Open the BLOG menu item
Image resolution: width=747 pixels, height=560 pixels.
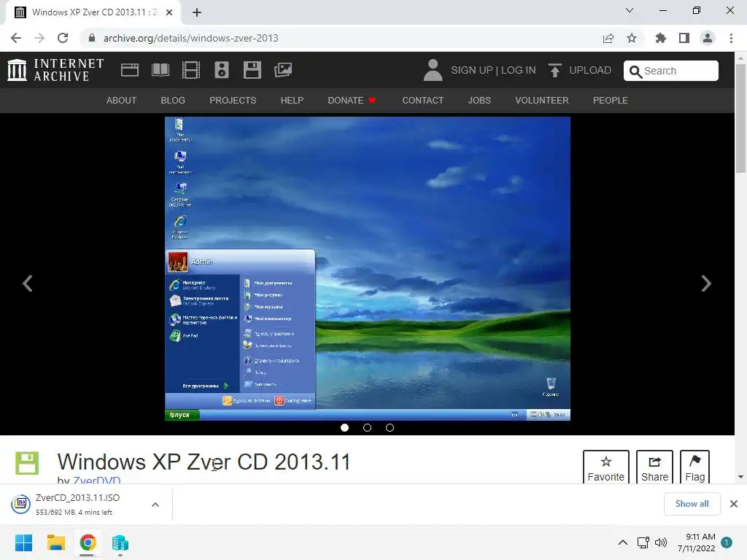(x=173, y=101)
